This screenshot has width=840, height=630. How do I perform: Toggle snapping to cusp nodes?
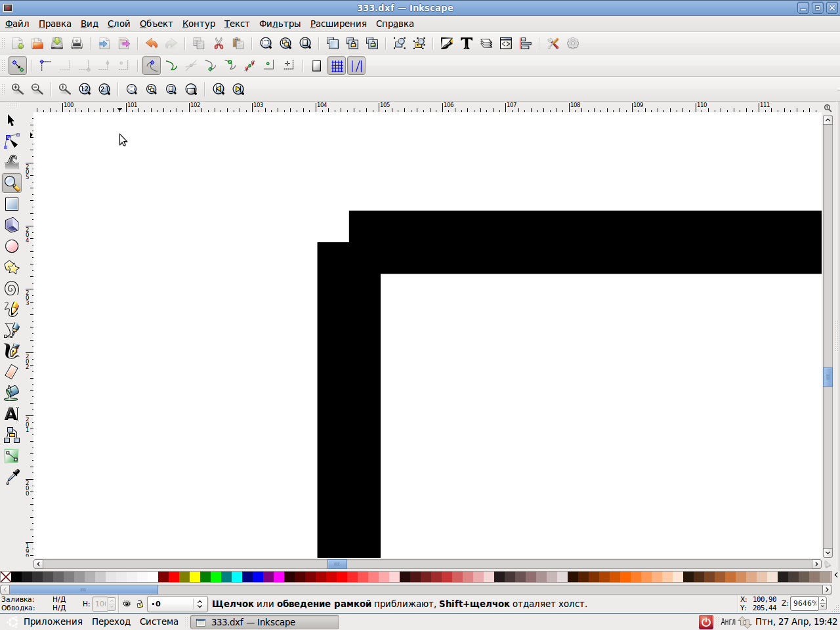click(x=211, y=66)
